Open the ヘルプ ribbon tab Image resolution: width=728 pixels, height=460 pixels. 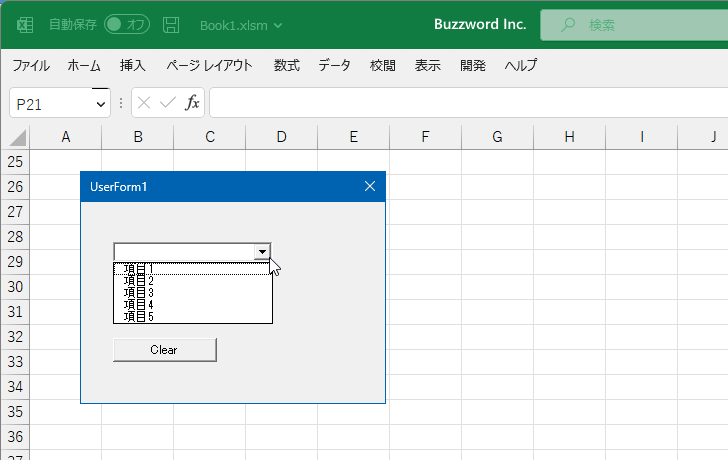(x=521, y=65)
